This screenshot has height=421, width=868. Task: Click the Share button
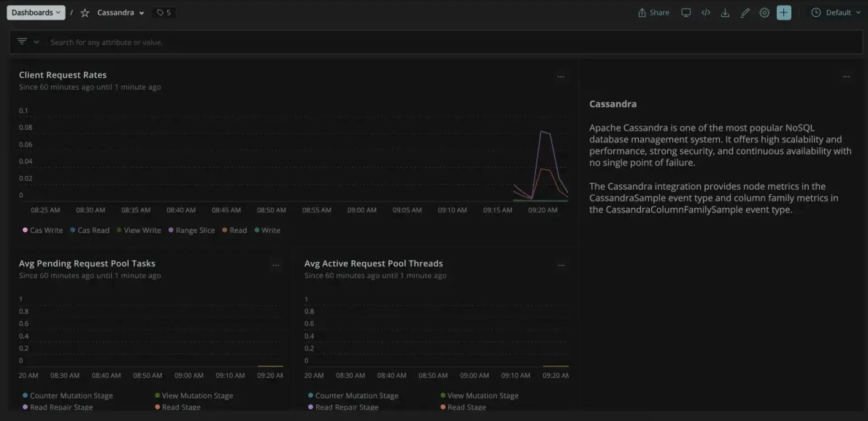(x=654, y=13)
